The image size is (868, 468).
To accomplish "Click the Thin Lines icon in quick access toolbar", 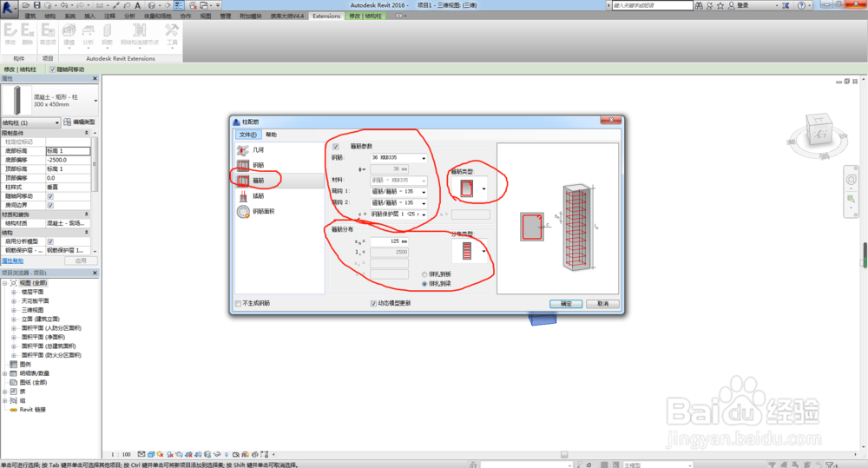I will click(179, 5).
